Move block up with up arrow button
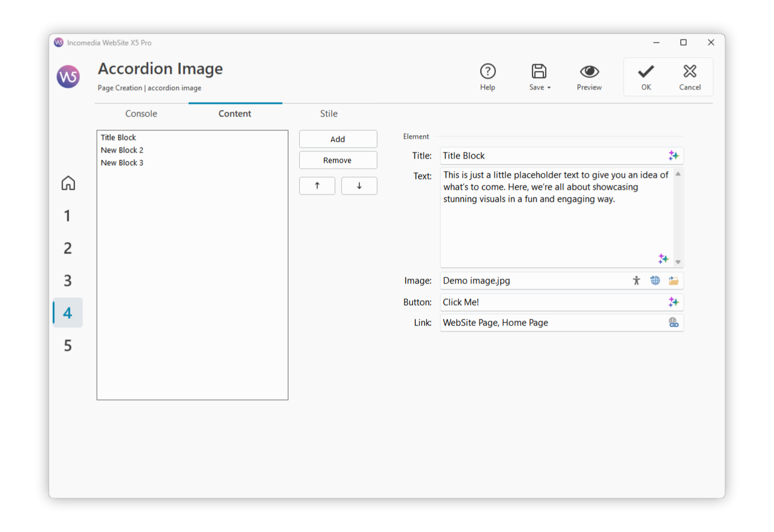 point(317,186)
